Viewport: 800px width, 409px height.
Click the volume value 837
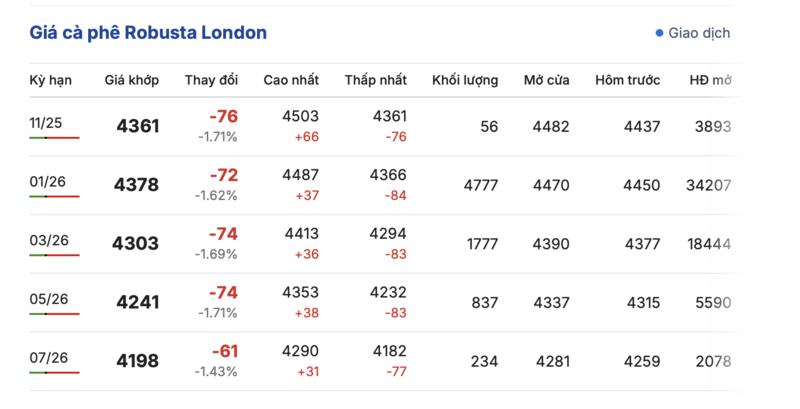482,302
